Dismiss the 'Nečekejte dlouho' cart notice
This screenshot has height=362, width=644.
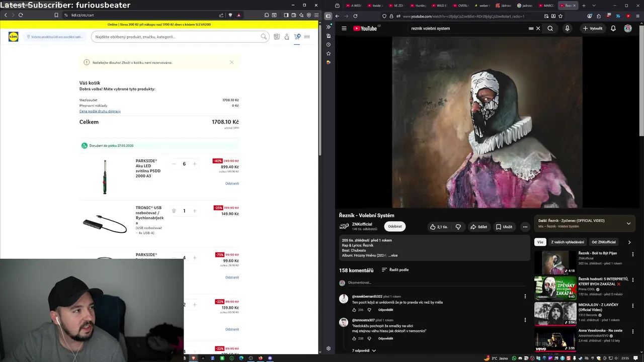(231, 62)
